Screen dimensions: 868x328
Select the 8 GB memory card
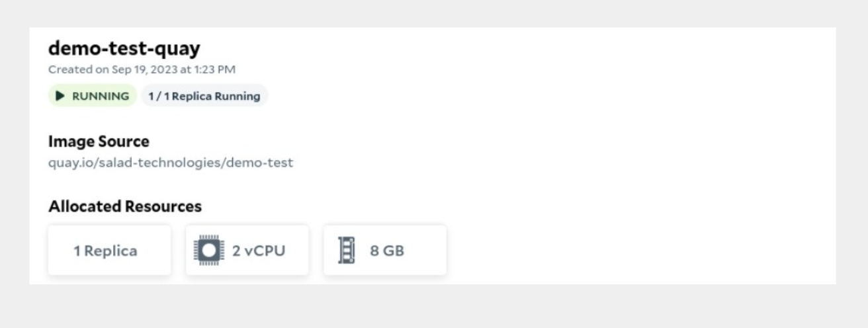pos(385,250)
